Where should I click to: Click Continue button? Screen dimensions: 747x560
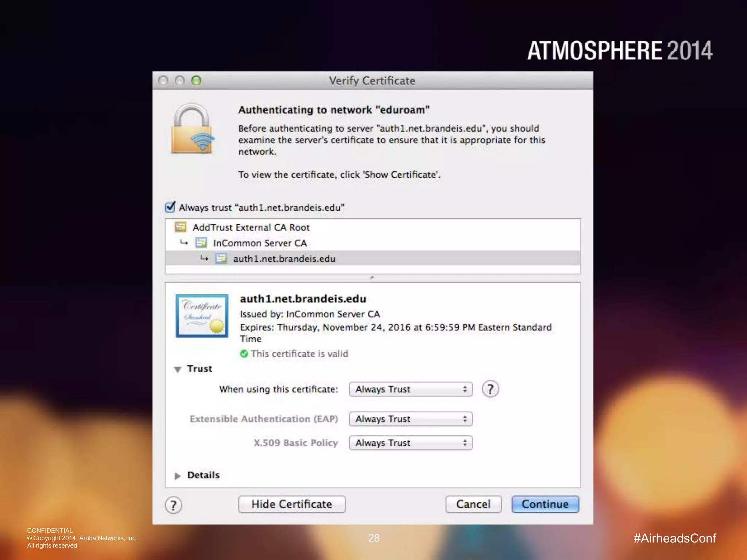point(545,504)
